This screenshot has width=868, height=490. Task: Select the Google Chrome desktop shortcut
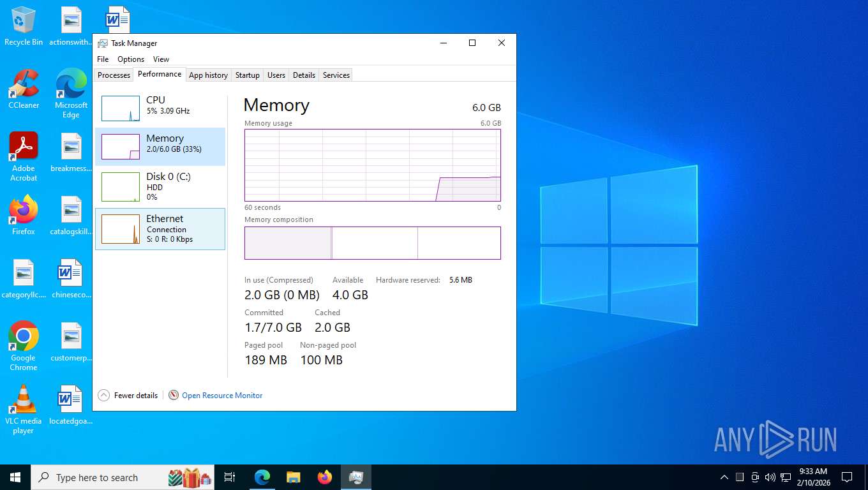coord(24,346)
